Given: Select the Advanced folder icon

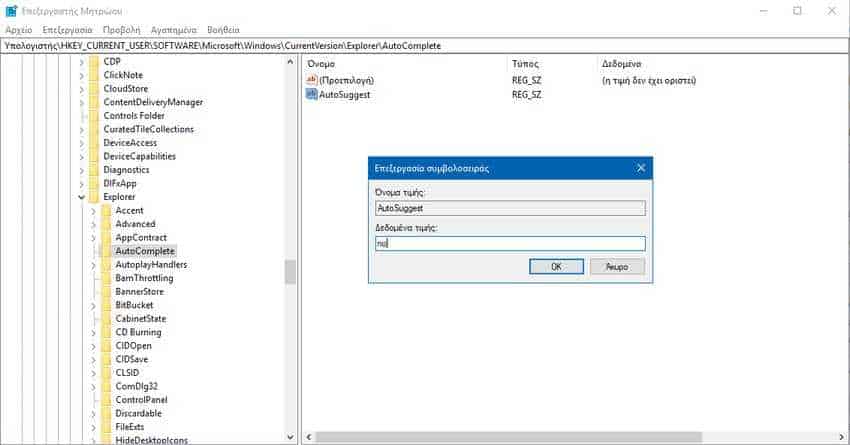Looking at the screenshot, I should [x=106, y=224].
